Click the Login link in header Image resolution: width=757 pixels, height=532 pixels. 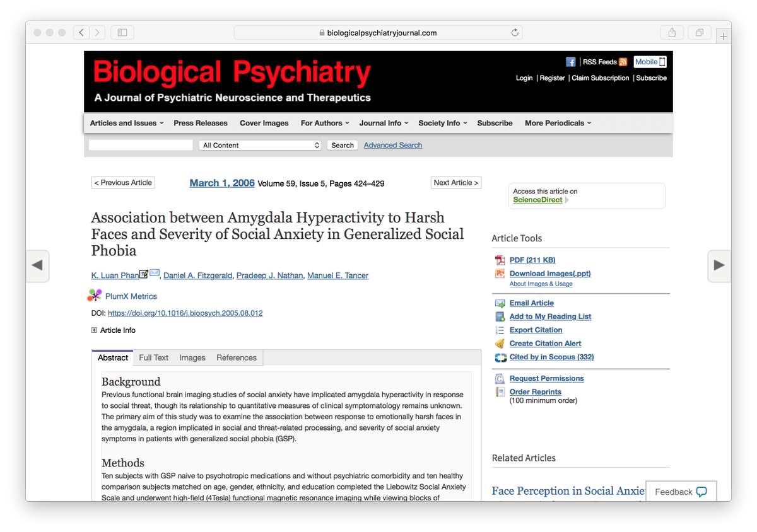(x=524, y=78)
